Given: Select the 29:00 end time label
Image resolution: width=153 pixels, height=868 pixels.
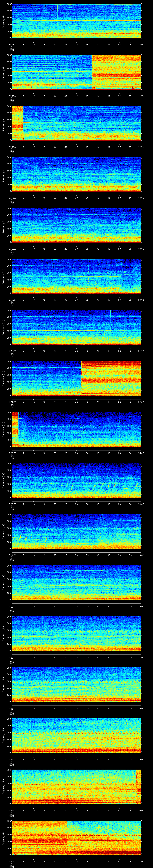Looking at the screenshot, I should [141, 759].
